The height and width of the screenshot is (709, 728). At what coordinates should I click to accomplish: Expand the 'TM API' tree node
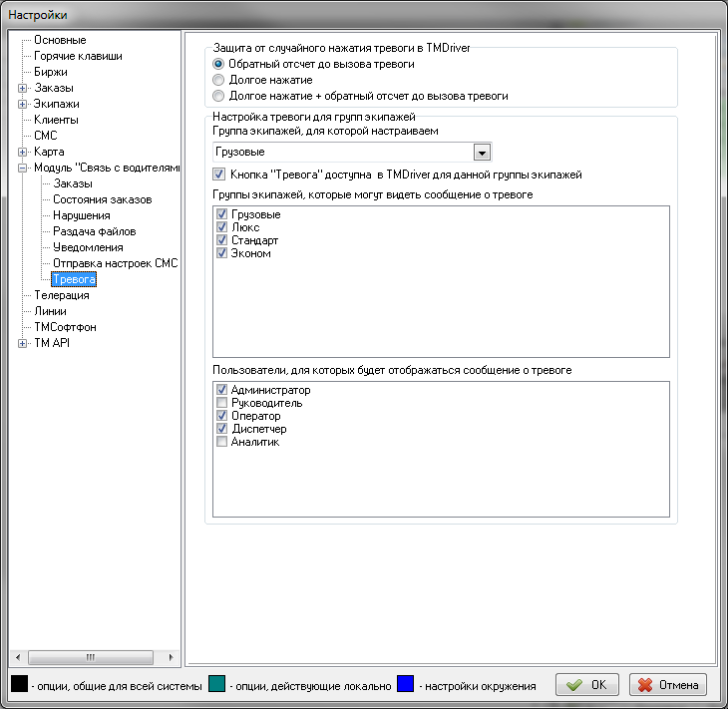pos(23,343)
